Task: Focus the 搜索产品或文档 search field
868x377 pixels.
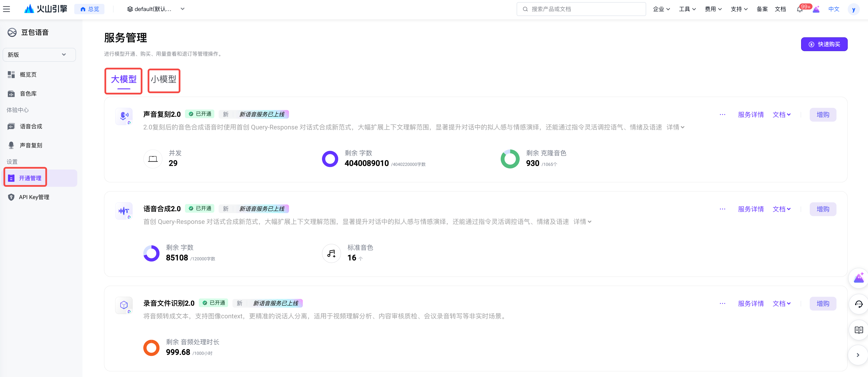Action: 581,9
